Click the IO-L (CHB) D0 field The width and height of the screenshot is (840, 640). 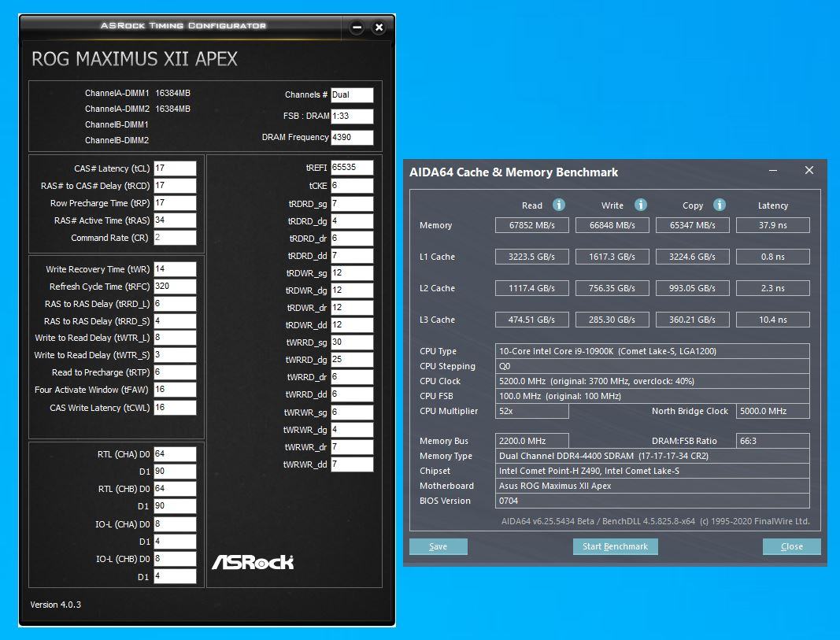point(176,559)
